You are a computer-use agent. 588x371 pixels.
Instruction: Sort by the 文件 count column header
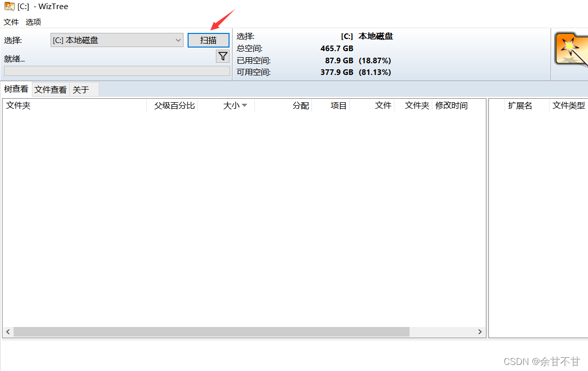point(372,105)
